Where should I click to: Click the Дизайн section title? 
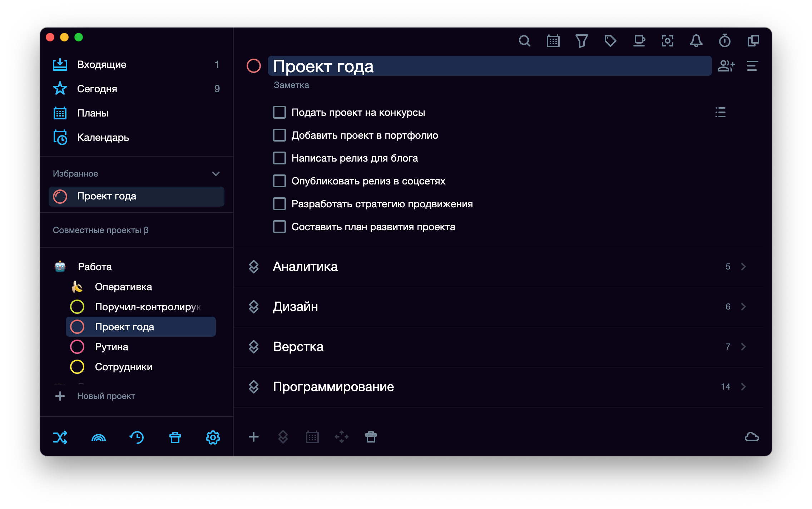pyautogui.click(x=296, y=307)
